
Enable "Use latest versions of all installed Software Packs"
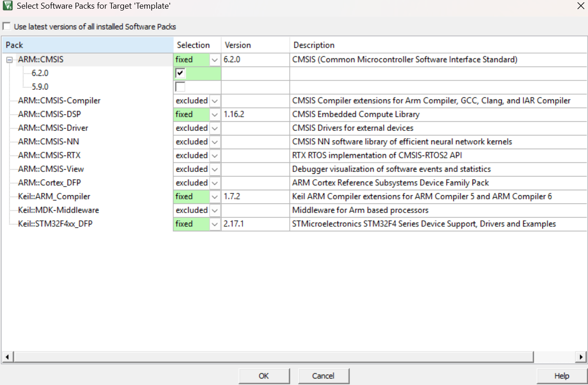(x=6, y=26)
